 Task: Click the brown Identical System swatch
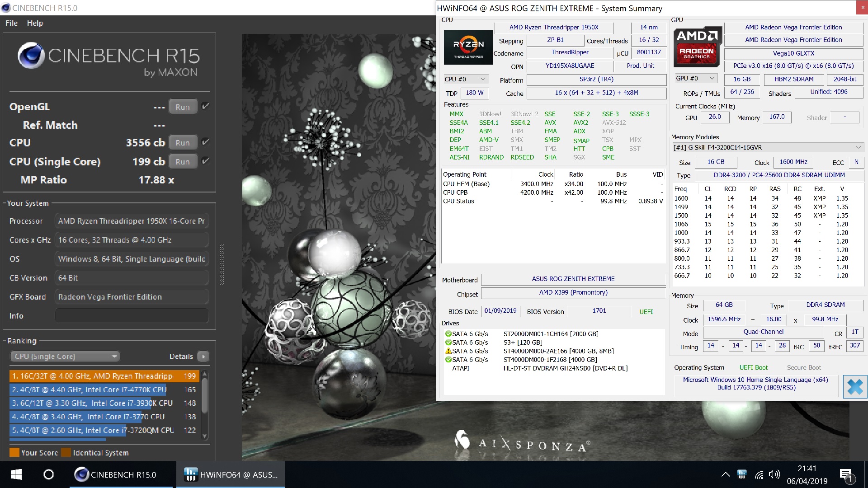coord(66,452)
